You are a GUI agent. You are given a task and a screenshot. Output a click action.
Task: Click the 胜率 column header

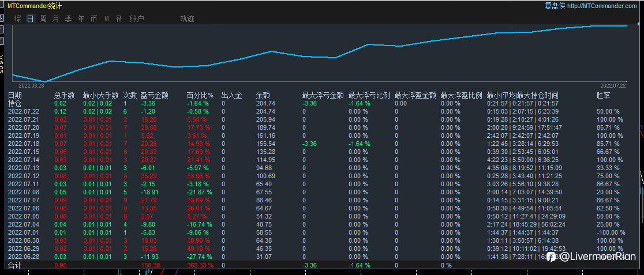tap(604, 95)
